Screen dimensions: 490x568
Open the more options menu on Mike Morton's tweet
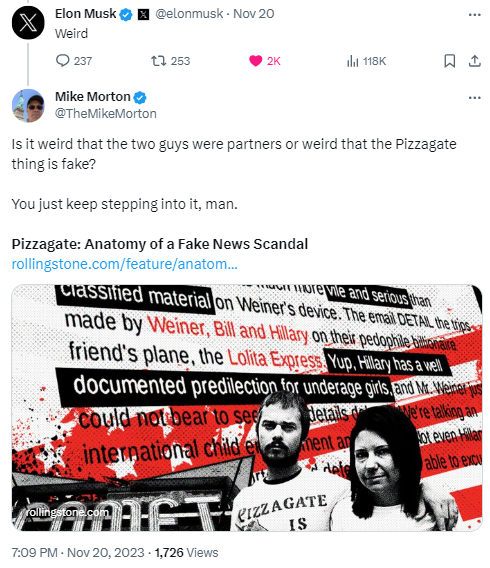tap(474, 97)
